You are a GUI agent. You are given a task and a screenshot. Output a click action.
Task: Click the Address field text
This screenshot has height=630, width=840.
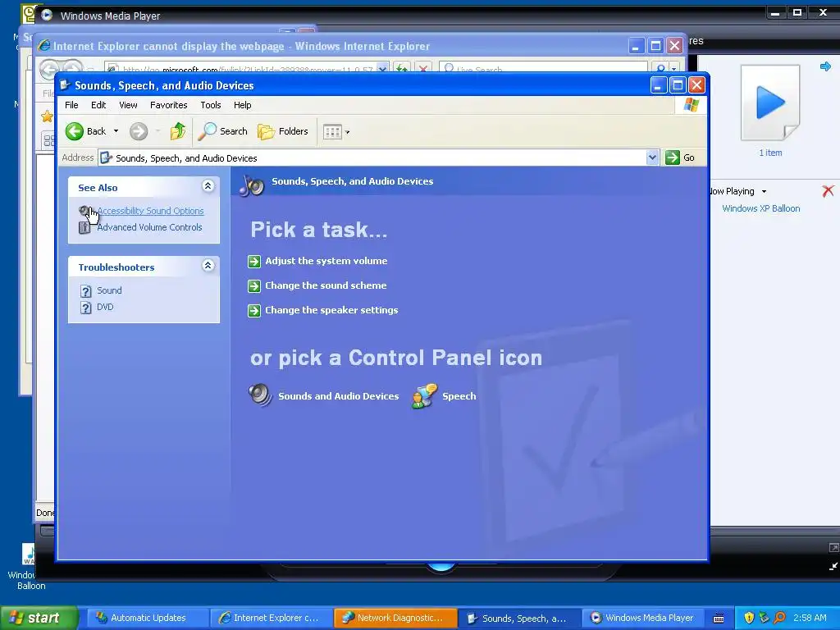tap(186, 158)
